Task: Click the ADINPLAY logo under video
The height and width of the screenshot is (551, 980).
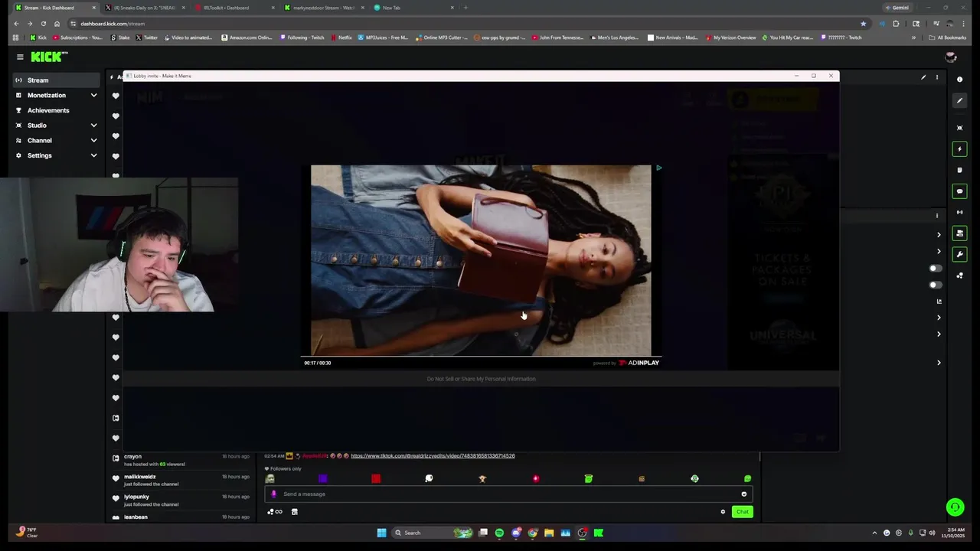Action: tap(639, 363)
